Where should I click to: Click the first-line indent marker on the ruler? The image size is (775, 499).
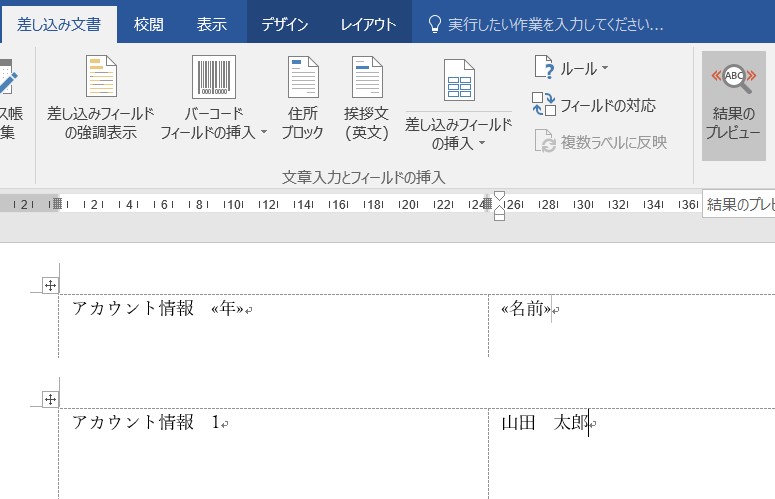pyautogui.click(x=499, y=196)
